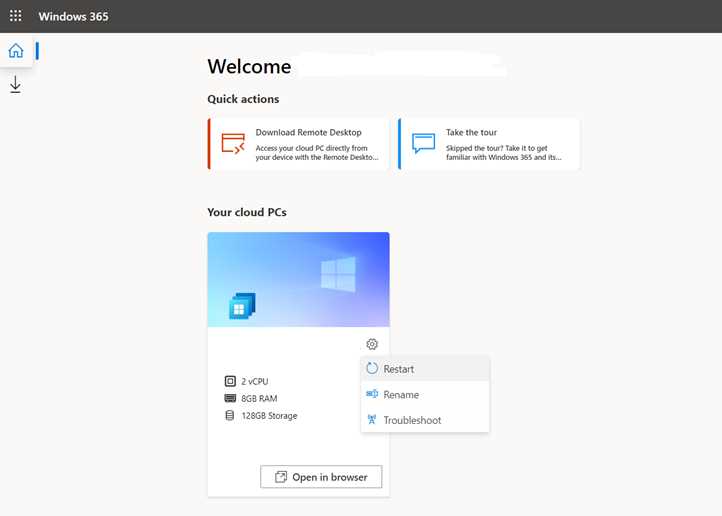
Task: Select Rename from the gear menu
Action: (x=425, y=394)
